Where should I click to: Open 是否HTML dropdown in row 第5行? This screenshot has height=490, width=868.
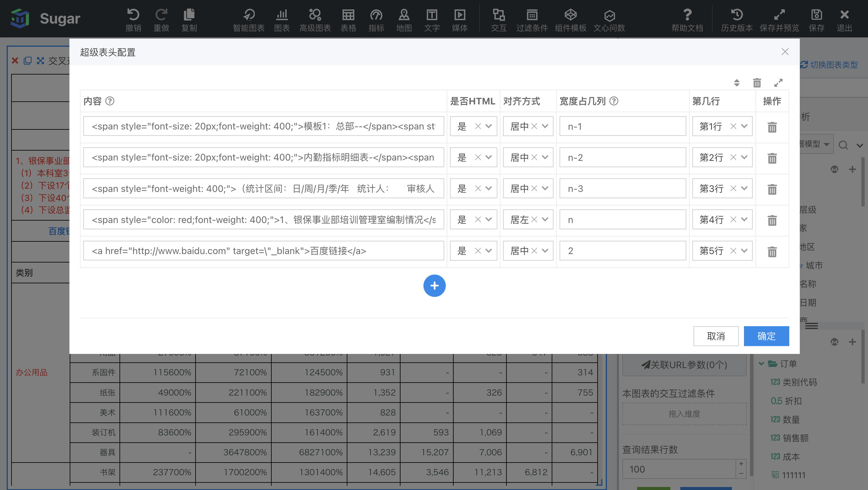pyautogui.click(x=489, y=251)
